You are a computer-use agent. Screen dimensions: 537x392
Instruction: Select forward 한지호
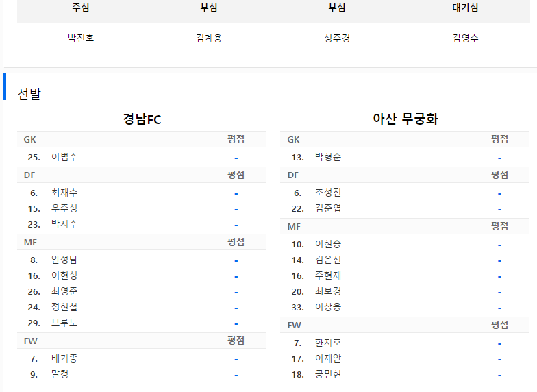tap(328, 343)
